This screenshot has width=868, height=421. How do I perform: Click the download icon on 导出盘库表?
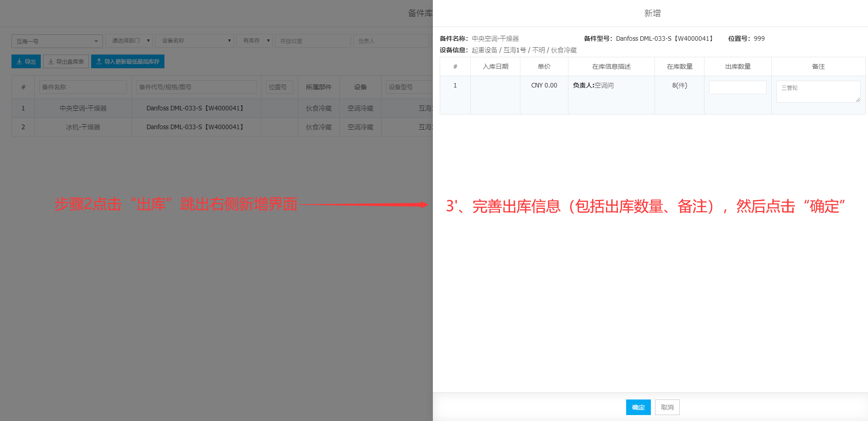tap(51, 61)
